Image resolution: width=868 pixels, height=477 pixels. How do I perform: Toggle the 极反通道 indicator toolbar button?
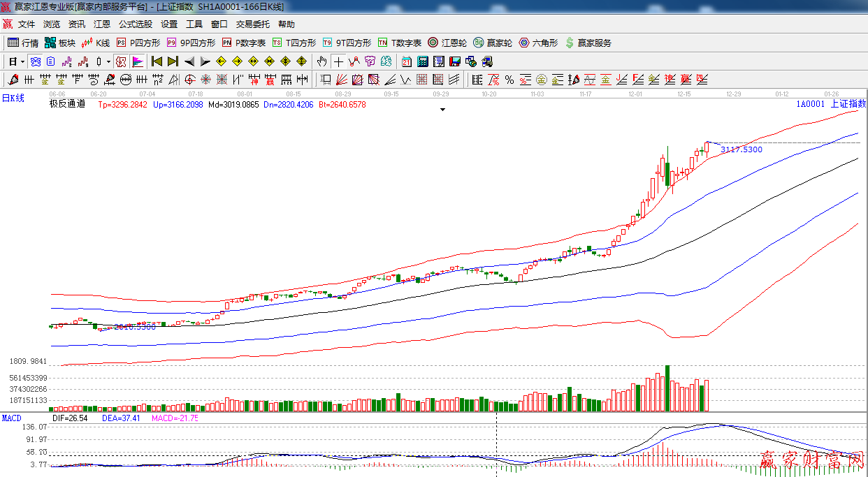[120, 61]
